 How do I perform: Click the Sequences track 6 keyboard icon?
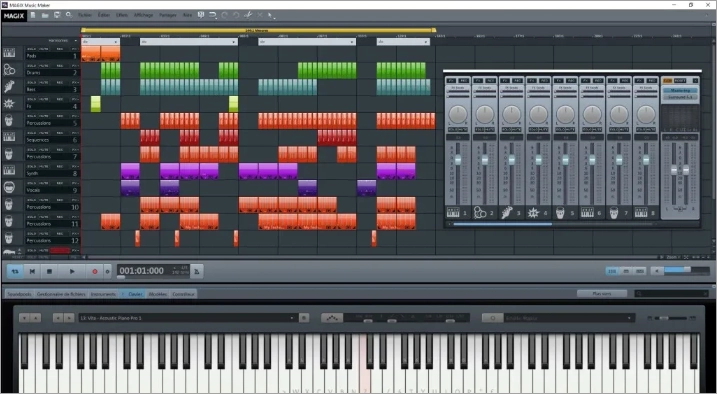tap(9, 137)
